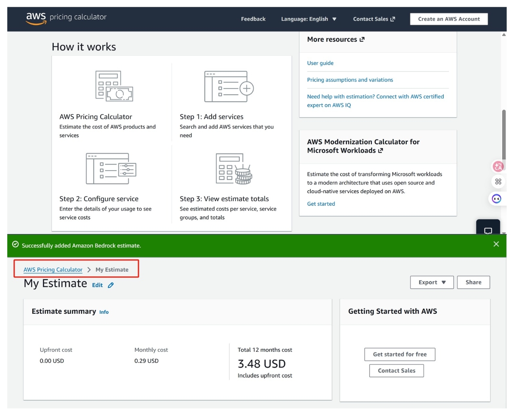Click the My Estimate breadcrumb item
The height and width of the screenshot is (420, 514).
tap(112, 270)
